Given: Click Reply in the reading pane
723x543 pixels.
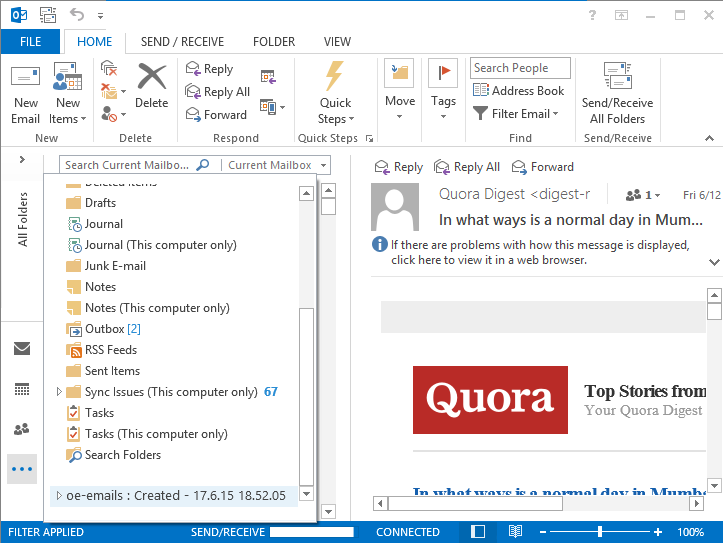Looking at the screenshot, I should [399, 167].
